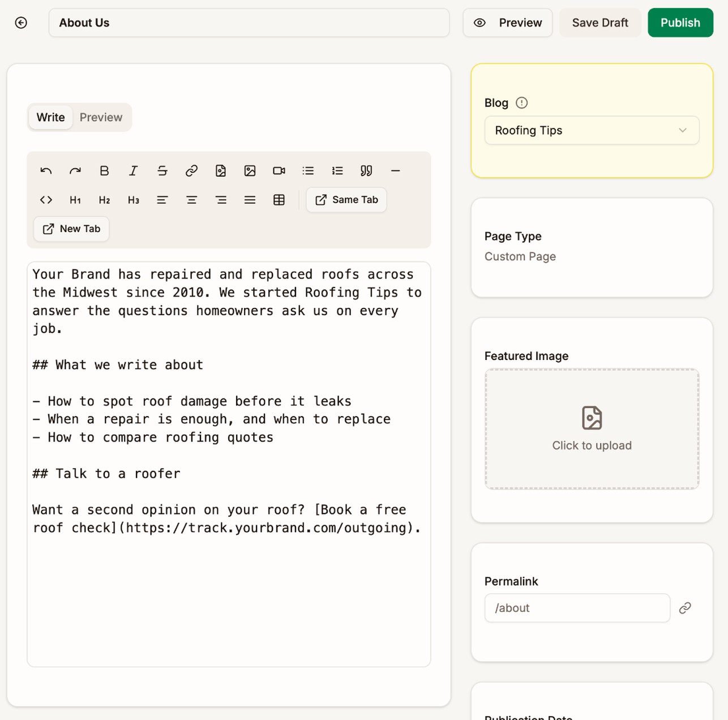This screenshot has height=720, width=728.
Task: Insert an image from toolbar
Action: [x=250, y=171]
